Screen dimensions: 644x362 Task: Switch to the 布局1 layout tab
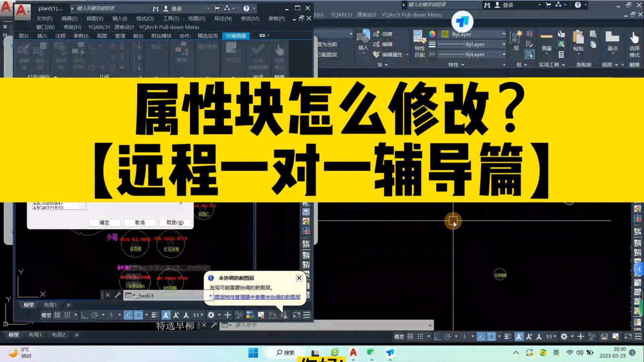click(x=35, y=335)
